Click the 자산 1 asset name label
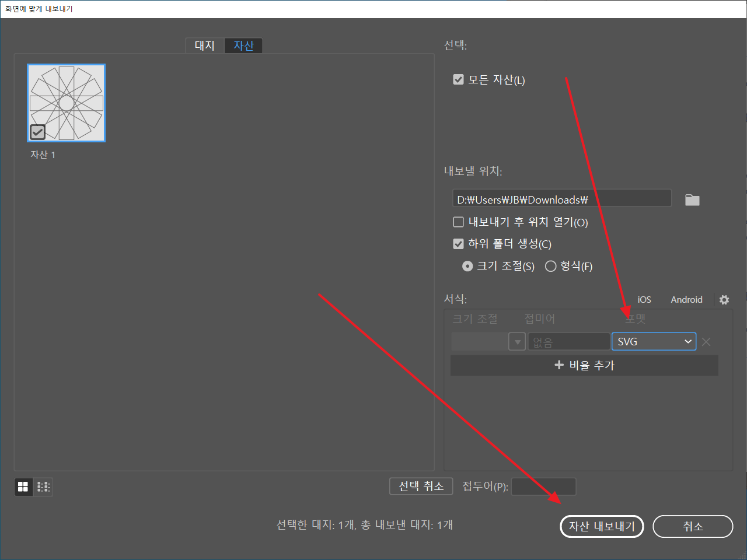The image size is (747, 560). point(43,155)
